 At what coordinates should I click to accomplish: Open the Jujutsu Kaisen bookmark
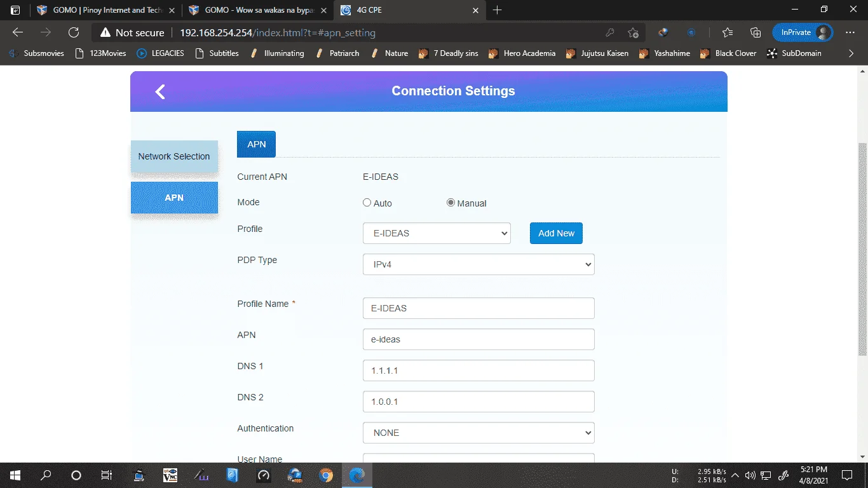(x=597, y=53)
